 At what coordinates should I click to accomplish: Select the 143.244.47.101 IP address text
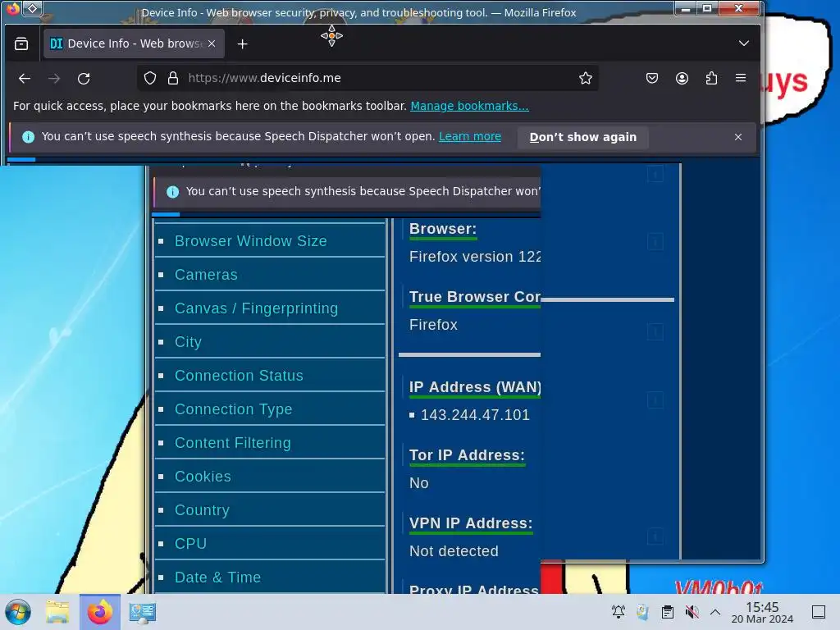[x=475, y=415]
